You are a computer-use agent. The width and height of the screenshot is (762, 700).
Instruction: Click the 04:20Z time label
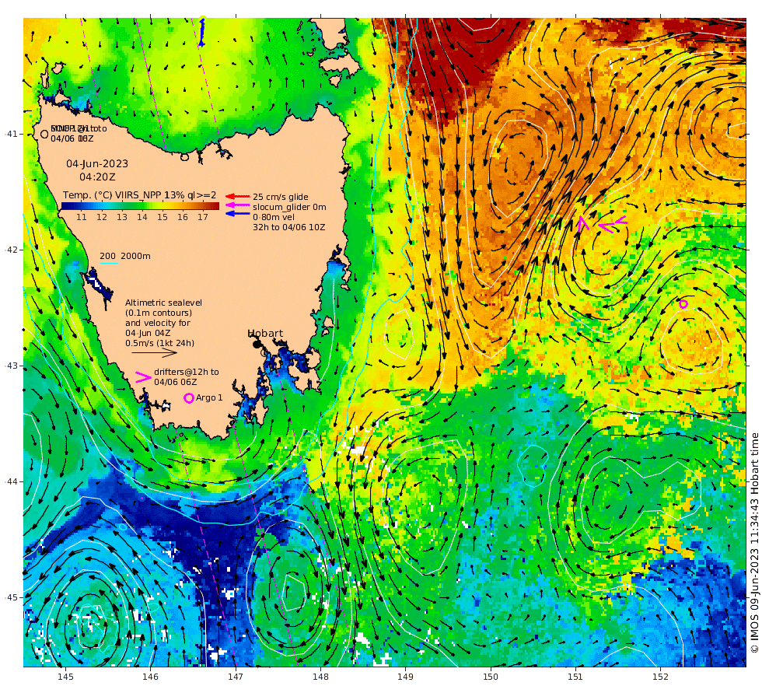[x=97, y=177]
